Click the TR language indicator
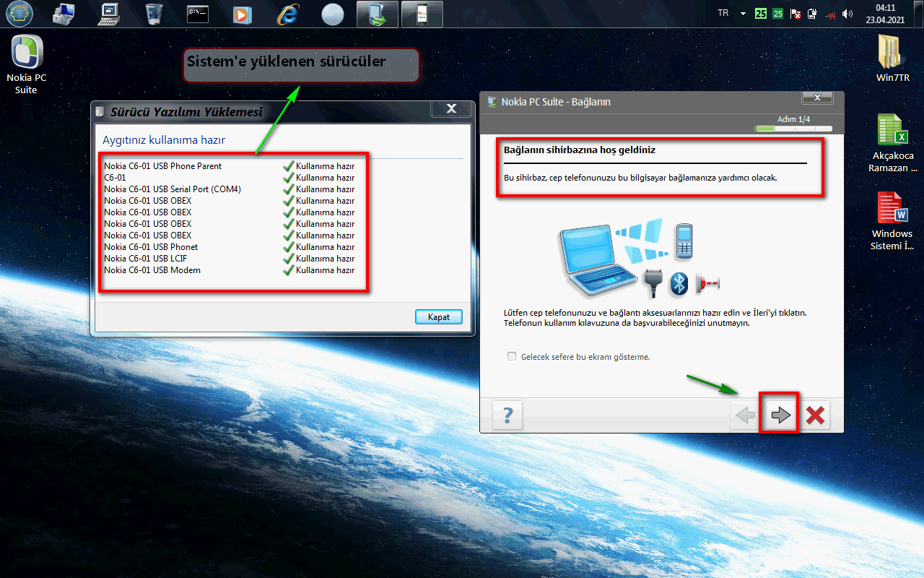The width and height of the screenshot is (924, 578). (x=723, y=13)
